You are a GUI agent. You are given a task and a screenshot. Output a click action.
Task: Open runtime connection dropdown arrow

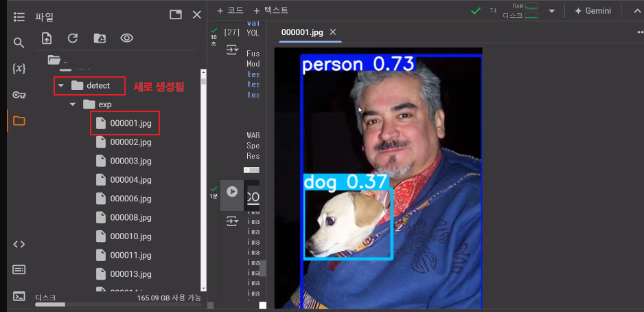tap(551, 11)
